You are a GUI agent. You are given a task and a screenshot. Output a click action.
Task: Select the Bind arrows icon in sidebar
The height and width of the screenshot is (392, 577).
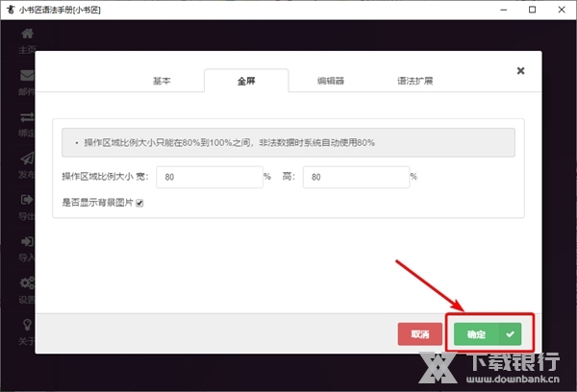tap(27, 117)
